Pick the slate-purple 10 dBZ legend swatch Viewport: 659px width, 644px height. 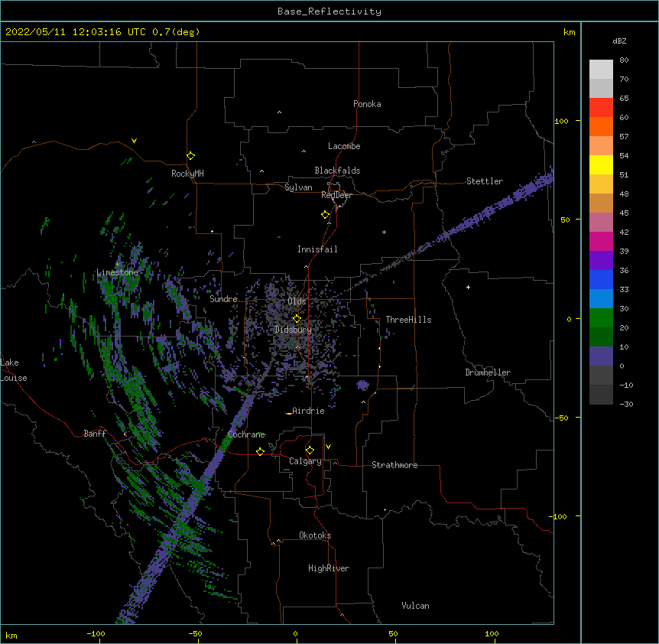[x=601, y=356]
